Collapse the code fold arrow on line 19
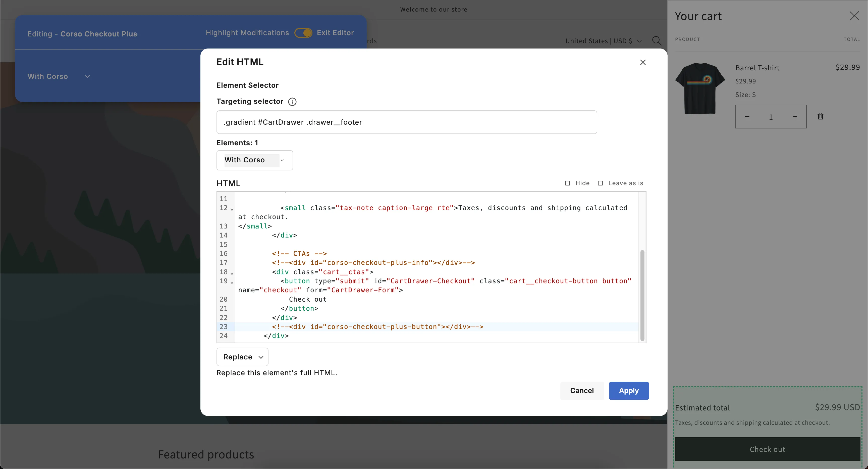The height and width of the screenshot is (469, 868). point(232,282)
